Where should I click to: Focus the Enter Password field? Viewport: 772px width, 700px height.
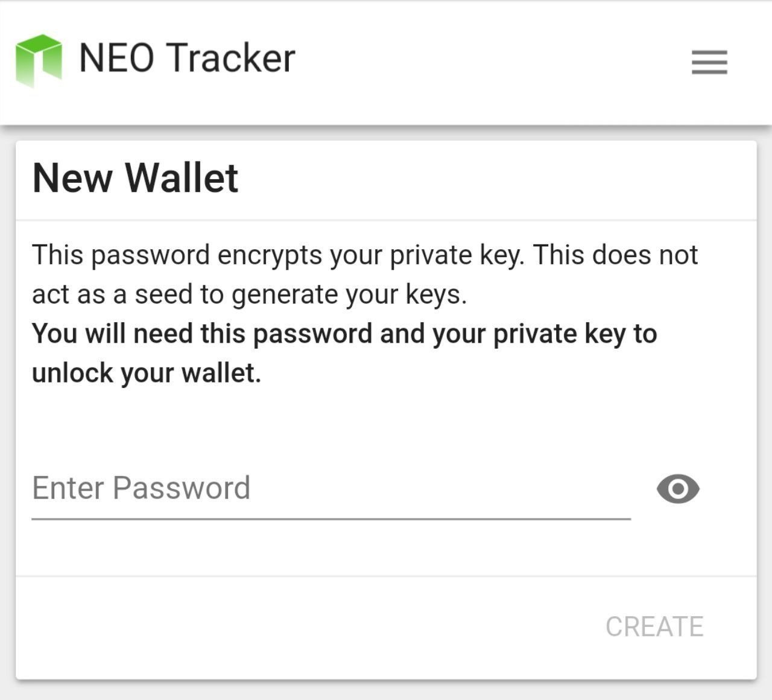[x=331, y=488]
